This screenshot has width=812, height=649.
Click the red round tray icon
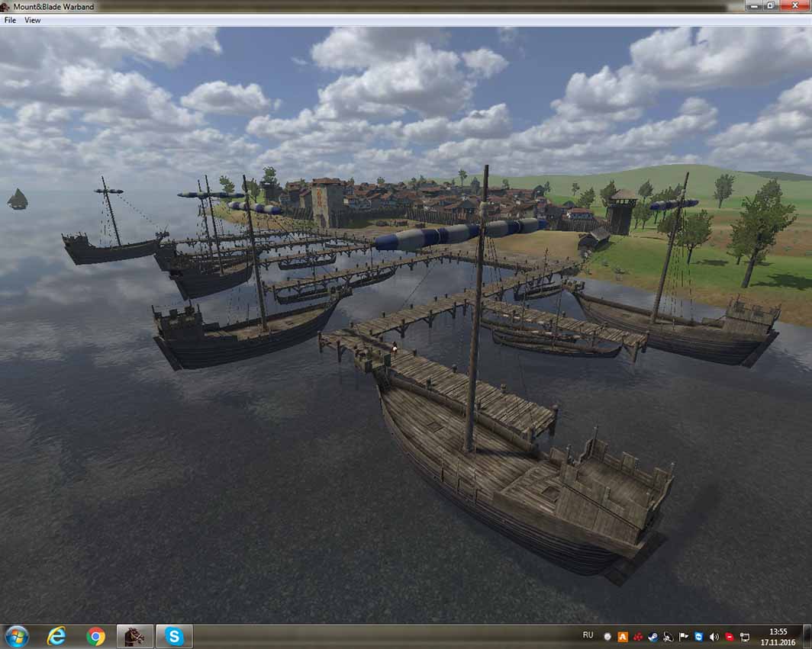729,636
